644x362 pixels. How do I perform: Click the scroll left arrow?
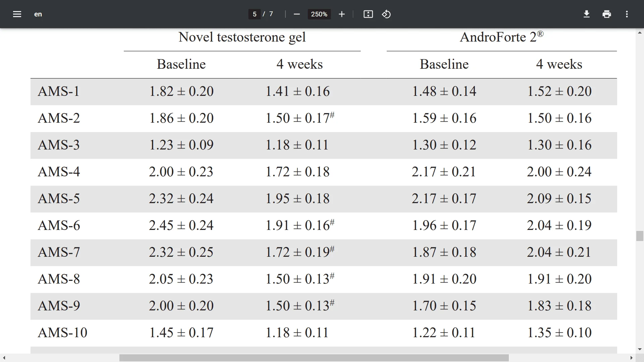click(x=4, y=358)
